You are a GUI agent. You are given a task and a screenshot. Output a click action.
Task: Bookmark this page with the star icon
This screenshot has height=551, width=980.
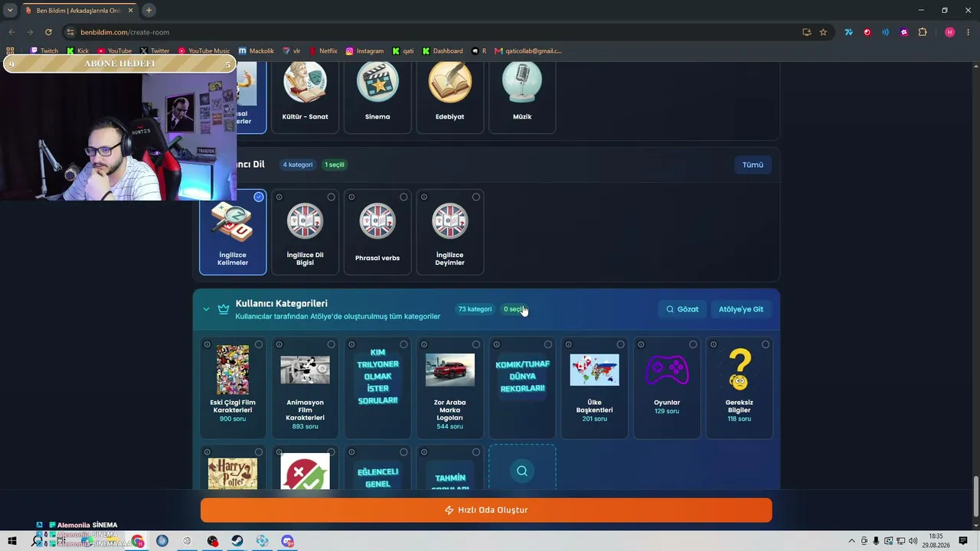pyautogui.click(x=823, y=32)
